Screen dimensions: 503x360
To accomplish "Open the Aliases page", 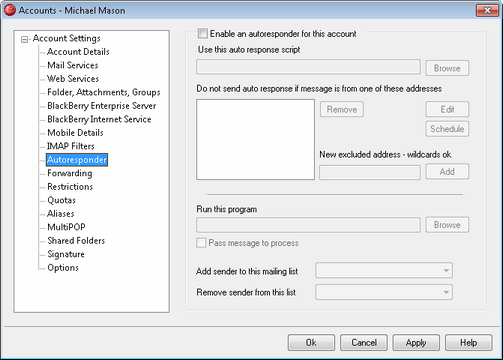I will coord(61,213).
